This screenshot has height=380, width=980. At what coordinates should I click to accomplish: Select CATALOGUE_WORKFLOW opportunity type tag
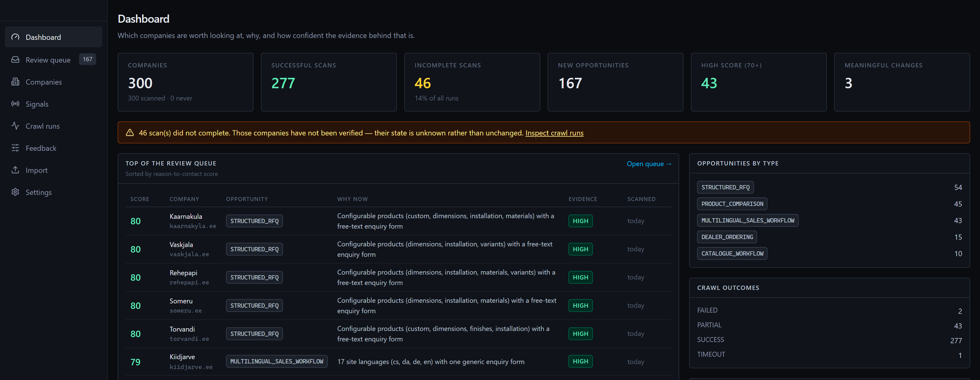[732, 253]
